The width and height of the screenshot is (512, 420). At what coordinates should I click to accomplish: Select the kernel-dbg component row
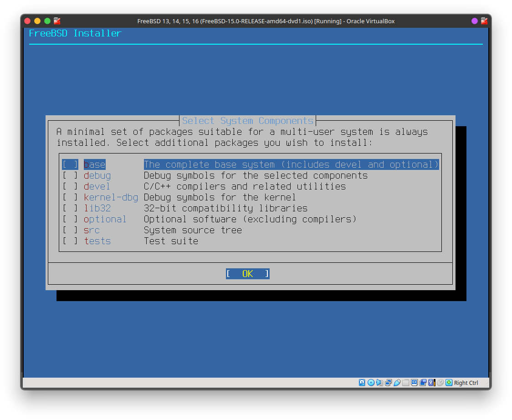point(111,197)
